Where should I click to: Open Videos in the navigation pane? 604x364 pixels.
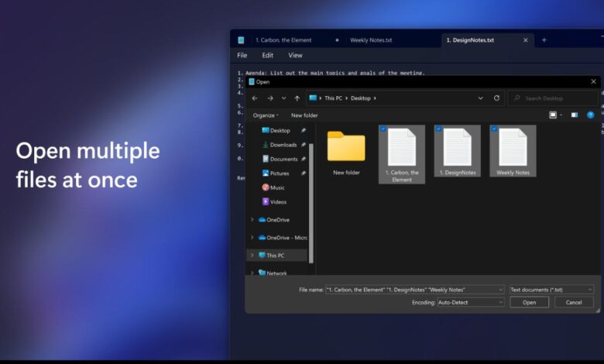[278, 202]
